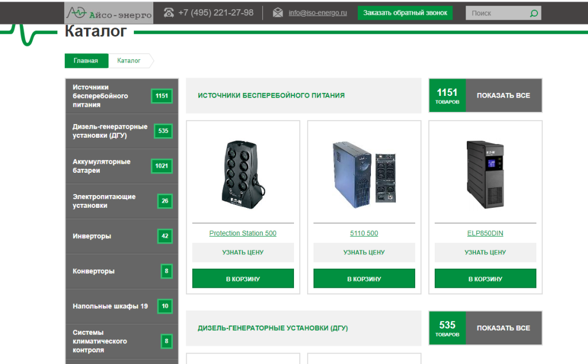588x364 pixels.
Task: Click the 26 count badge in sidebar
Action: click(165, 201)
